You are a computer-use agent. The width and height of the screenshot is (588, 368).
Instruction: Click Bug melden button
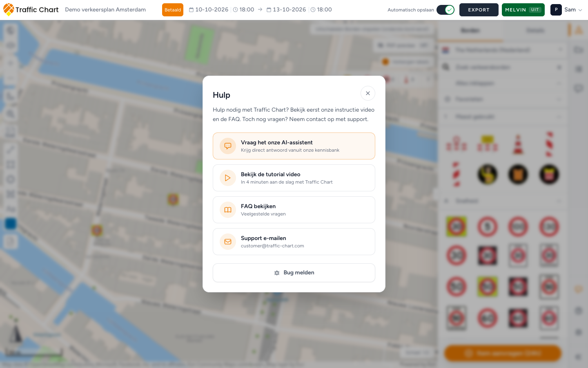[294, 273]
